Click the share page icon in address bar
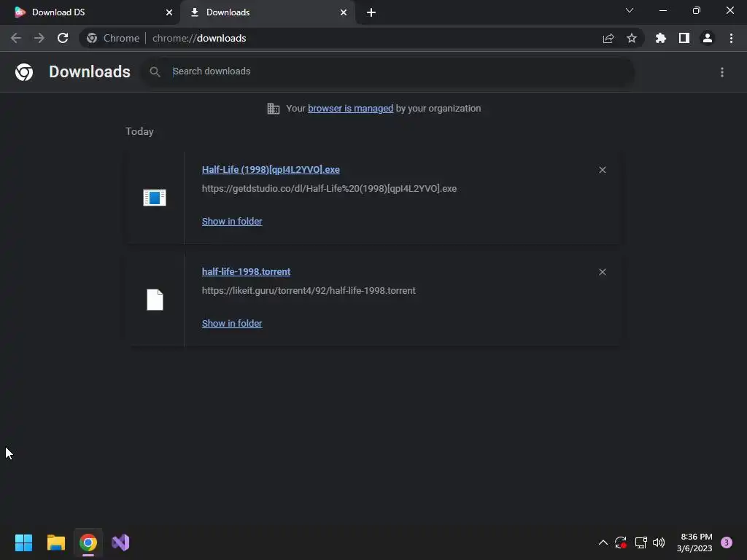 [x=608, y=38]
